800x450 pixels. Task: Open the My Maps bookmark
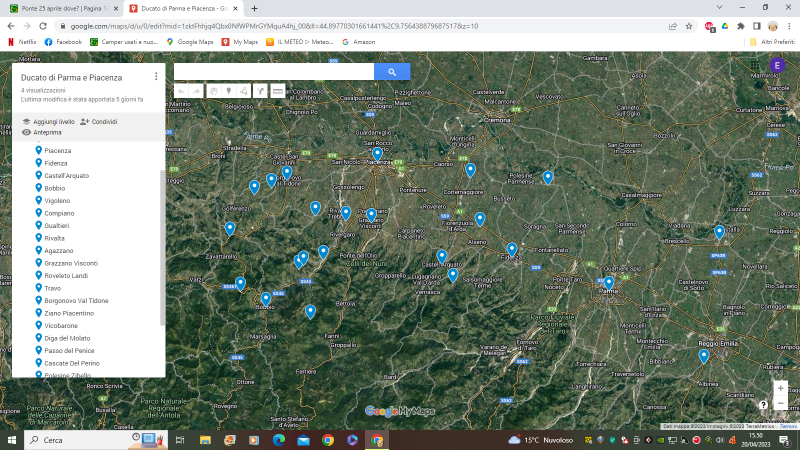tap(246, 42)
